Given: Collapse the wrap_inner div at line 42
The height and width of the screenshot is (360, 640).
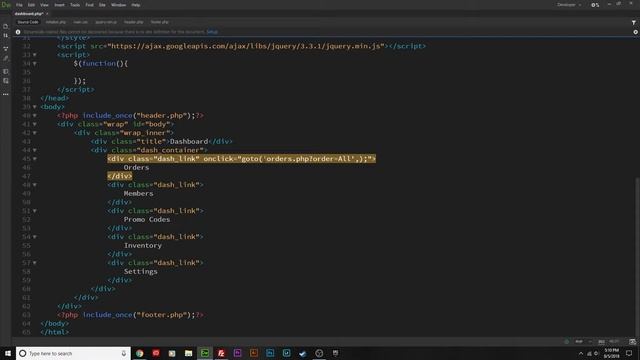Looking at the screenshot, I should click(x=35, y=133).
